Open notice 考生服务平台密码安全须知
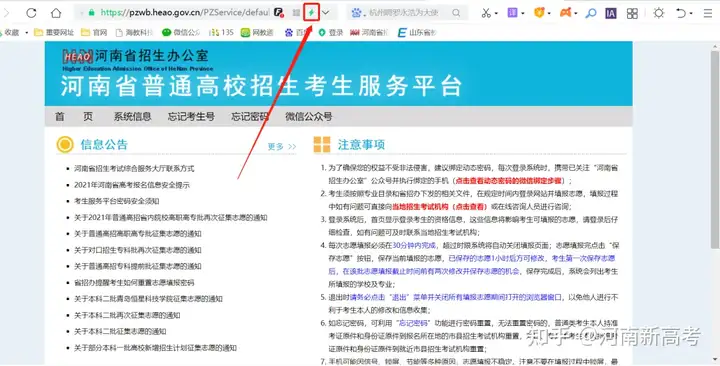This screenshot has width=720, height=366. 117,201
